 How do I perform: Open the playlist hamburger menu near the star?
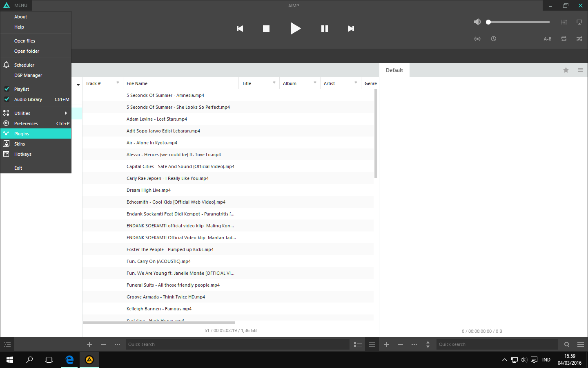tap(580, 70)
